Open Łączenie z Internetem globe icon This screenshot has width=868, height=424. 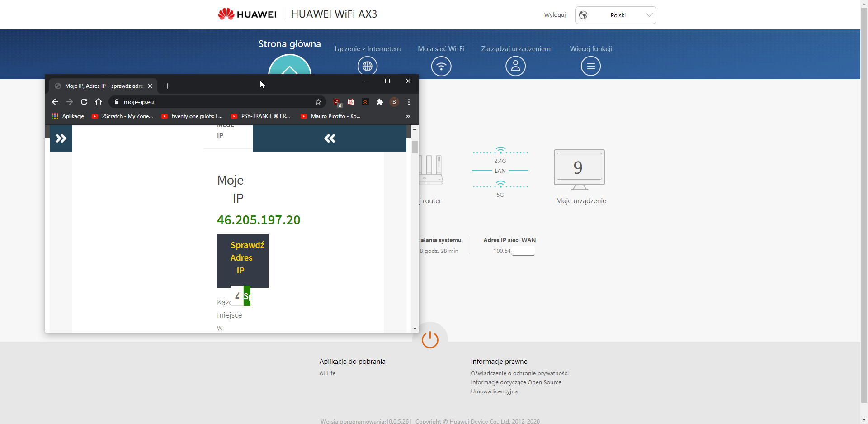point(368,66)
